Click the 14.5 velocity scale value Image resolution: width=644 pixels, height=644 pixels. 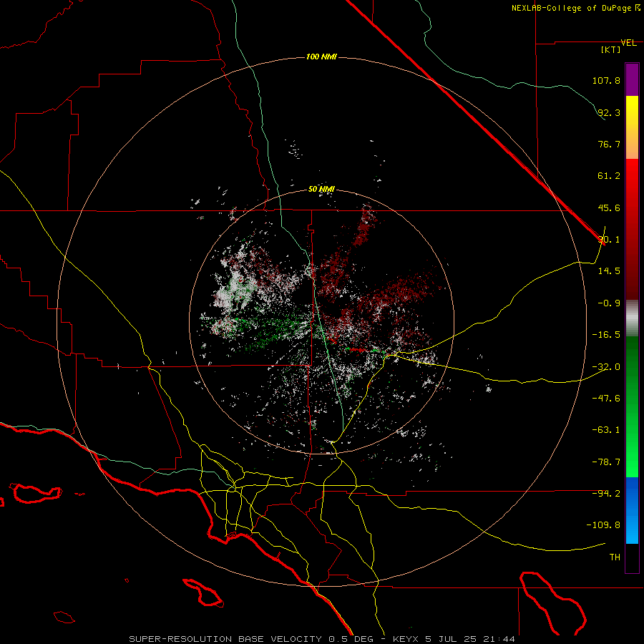pyautogui.click(x=609, y=271)
